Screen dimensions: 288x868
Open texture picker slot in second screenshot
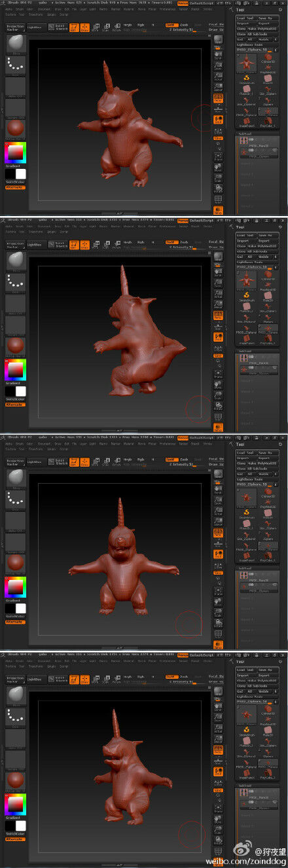click(16, 325)
